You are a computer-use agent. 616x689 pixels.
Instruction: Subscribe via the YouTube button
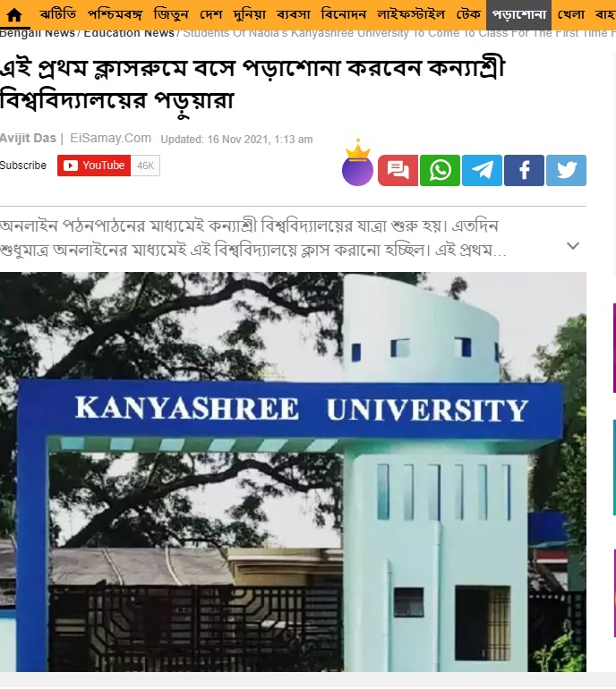(x=94, y=166)
